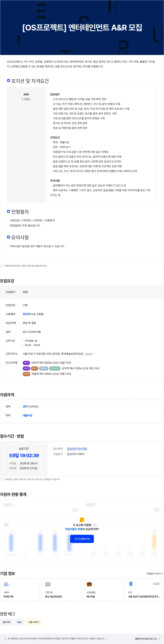Click the 문의 link in notice
This screenshot has width=164, height=644.
(x=38, y=266)
